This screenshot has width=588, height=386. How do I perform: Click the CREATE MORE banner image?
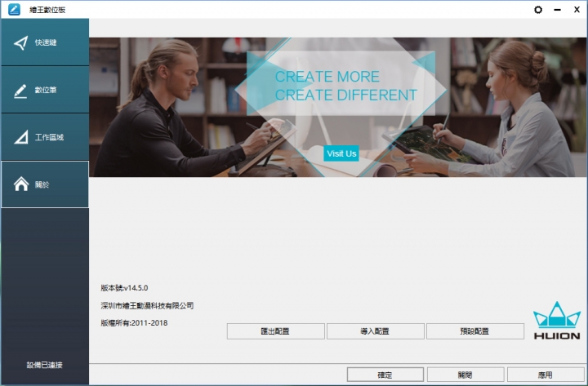point(338,107)
